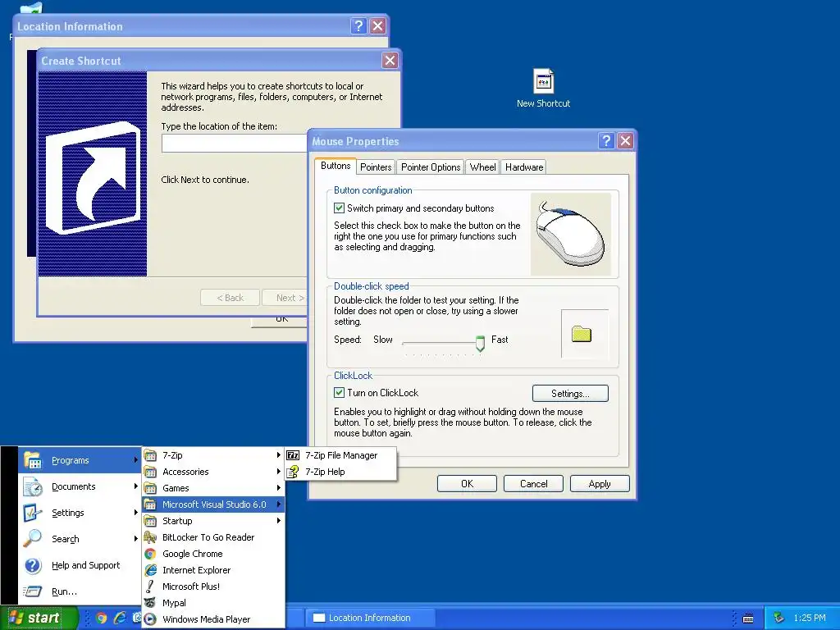Switch to the Pointer Options tab
Viewport: 840px width, 630px height.
431,167
